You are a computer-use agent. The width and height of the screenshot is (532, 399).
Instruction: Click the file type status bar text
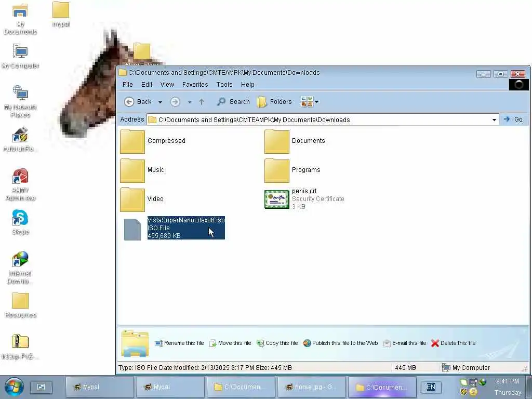click(x=205, y=368)
